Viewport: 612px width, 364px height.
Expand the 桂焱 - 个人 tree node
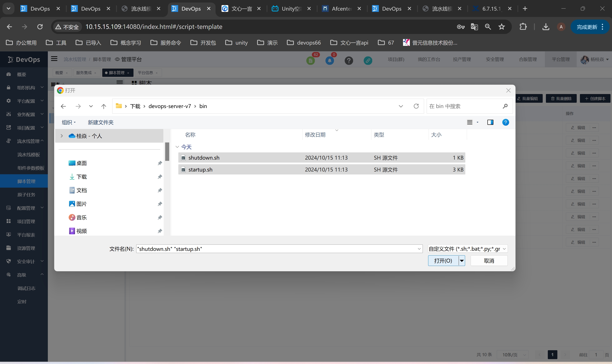point(62,136)
